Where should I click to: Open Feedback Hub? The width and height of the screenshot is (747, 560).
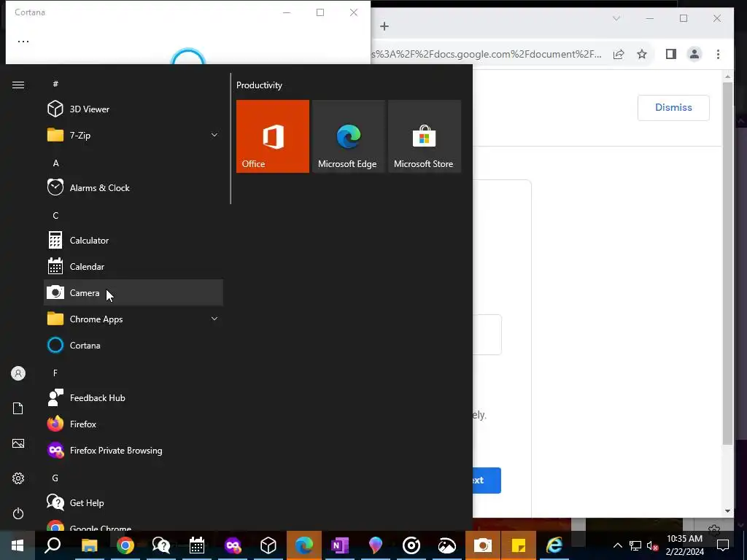133,397
